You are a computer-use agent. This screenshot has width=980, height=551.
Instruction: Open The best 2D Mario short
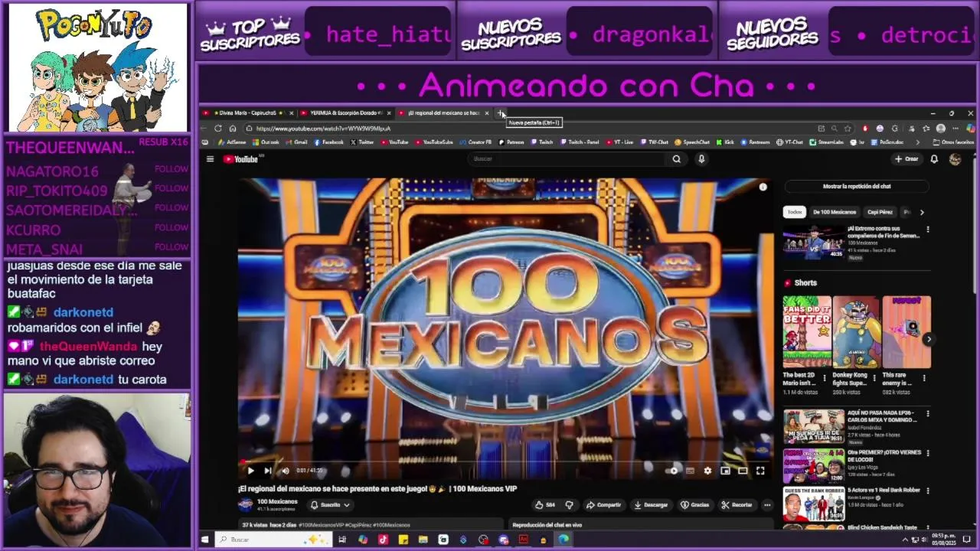(x=807, y=331)
